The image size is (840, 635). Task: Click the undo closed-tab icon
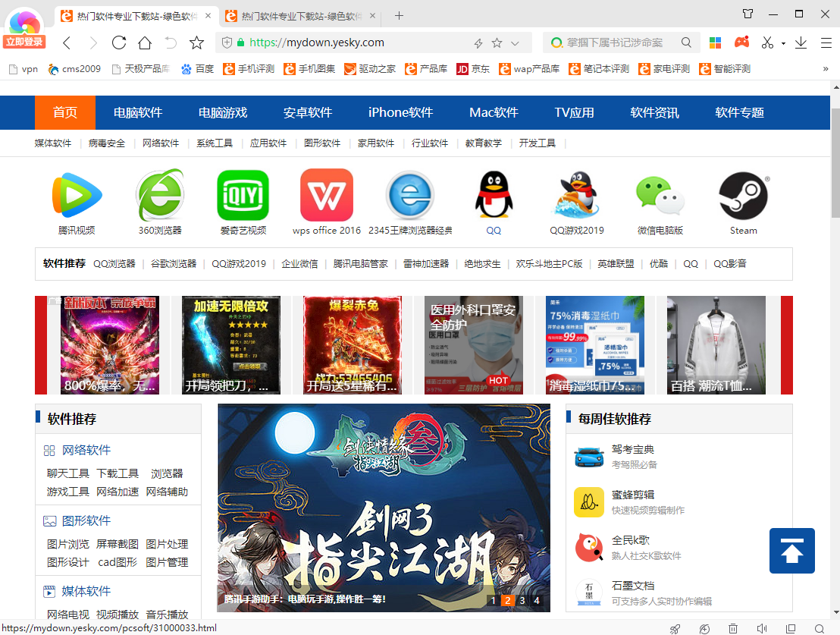171,42
